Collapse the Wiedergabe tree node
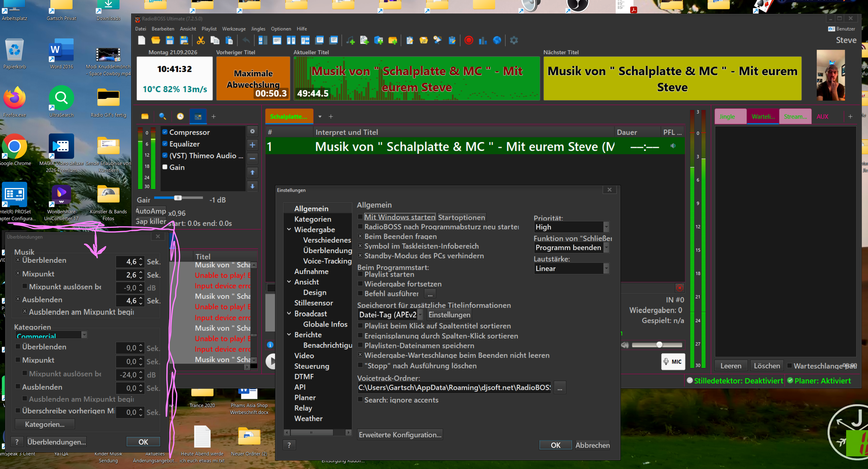868x469 pixels. pyautogui.click(x=289, y=229)
